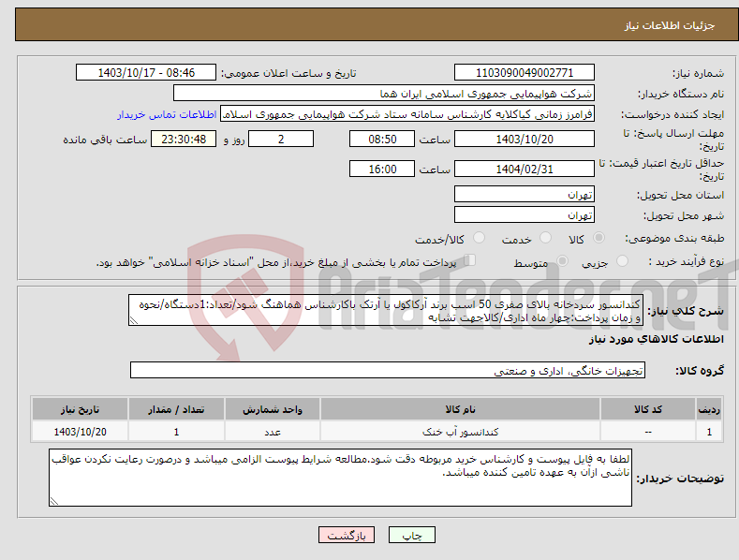Screen dimensions: 739x560
Task: Click the general description text area کندانسور سردخانه
Action: tap(386, 310)
